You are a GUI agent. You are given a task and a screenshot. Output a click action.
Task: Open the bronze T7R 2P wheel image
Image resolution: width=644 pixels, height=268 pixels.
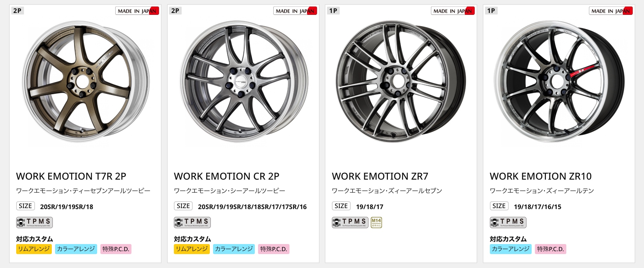click(x=85, y=82)
